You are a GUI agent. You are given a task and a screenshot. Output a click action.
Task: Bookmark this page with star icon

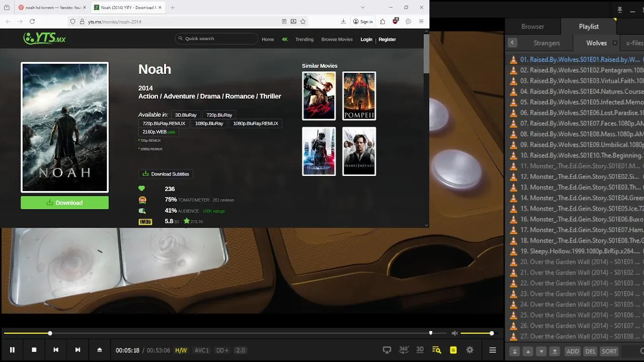pyautogui.click(x=303, y=22)
